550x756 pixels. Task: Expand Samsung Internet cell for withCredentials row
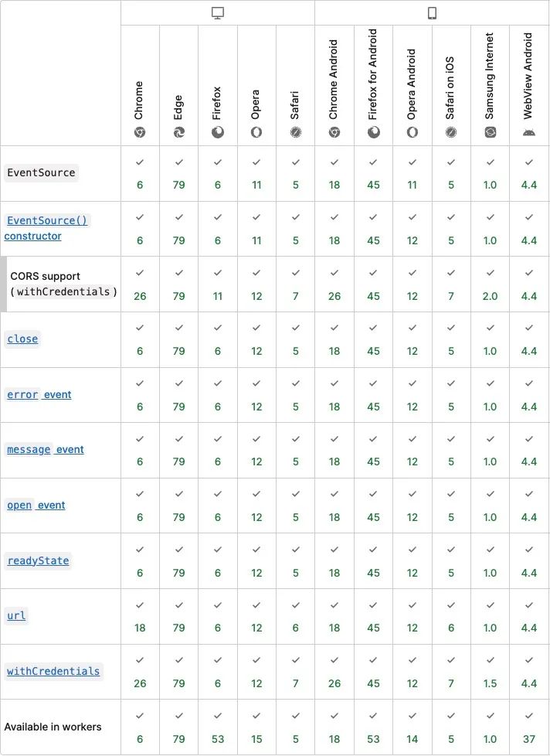coord(491,672)
